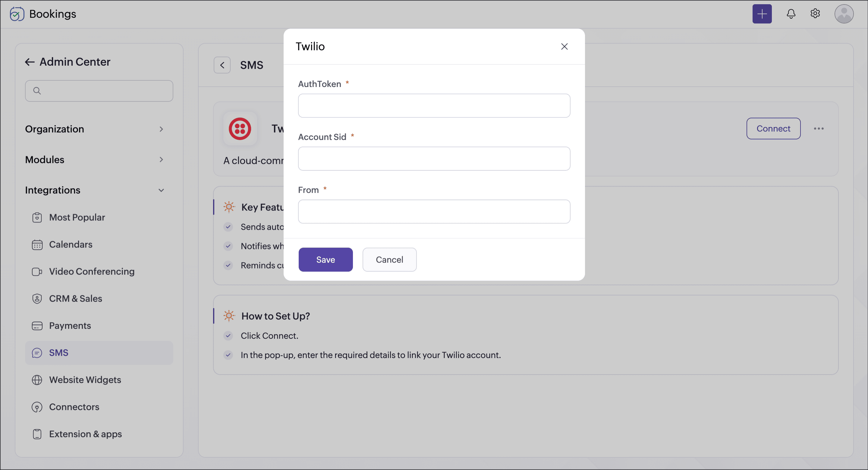The image size is (868, 470).
Task: Click the back chevron beside SMS heading
Action: coord(222,65)
